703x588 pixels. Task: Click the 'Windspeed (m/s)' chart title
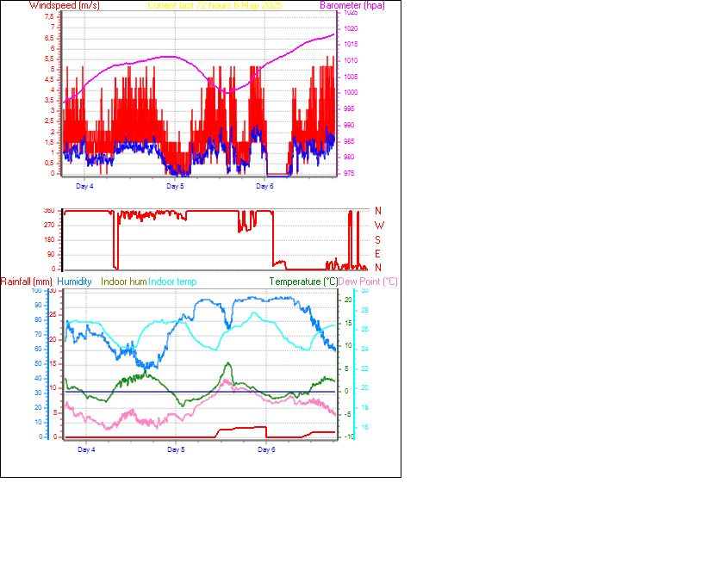coord(65,5)
